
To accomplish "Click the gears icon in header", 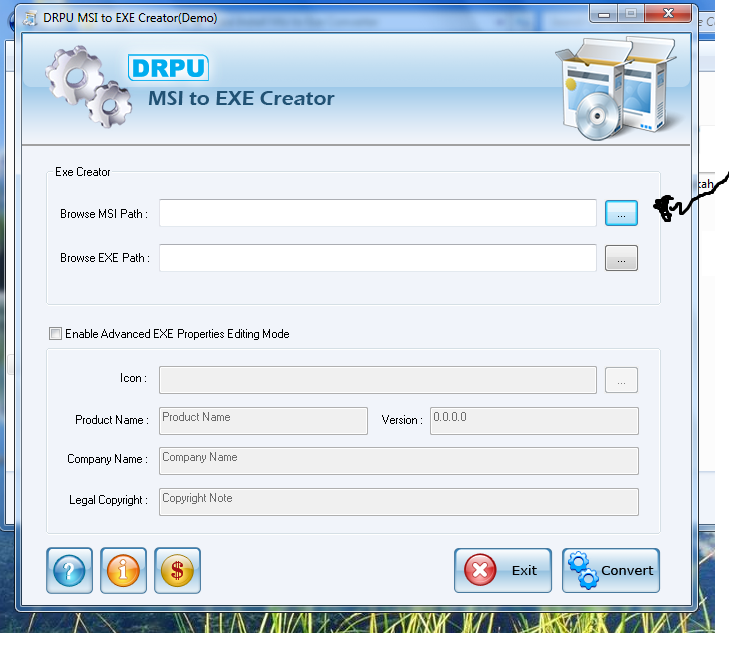I will [88, 86].
